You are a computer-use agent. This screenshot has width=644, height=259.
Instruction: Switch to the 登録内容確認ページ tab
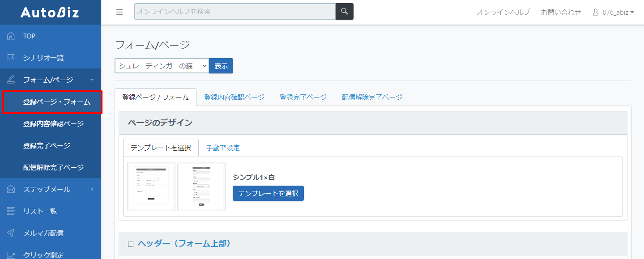pyautogui.click(x=234, y=97)
